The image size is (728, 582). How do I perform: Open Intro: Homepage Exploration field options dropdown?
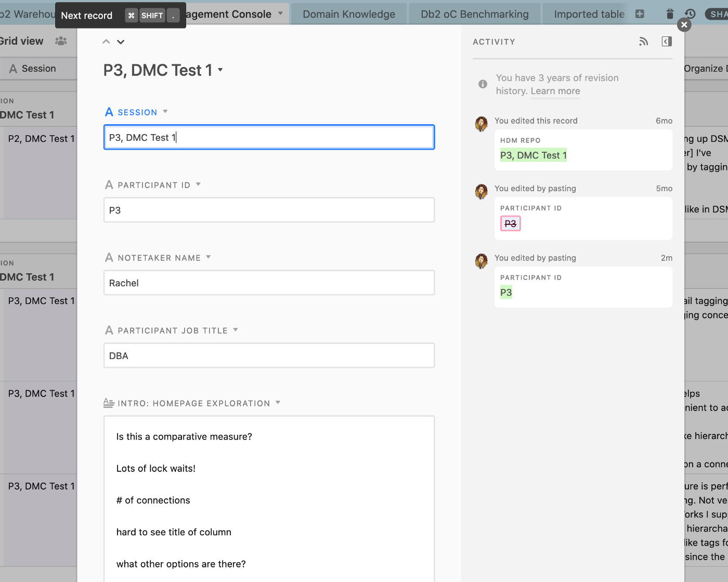278,403
